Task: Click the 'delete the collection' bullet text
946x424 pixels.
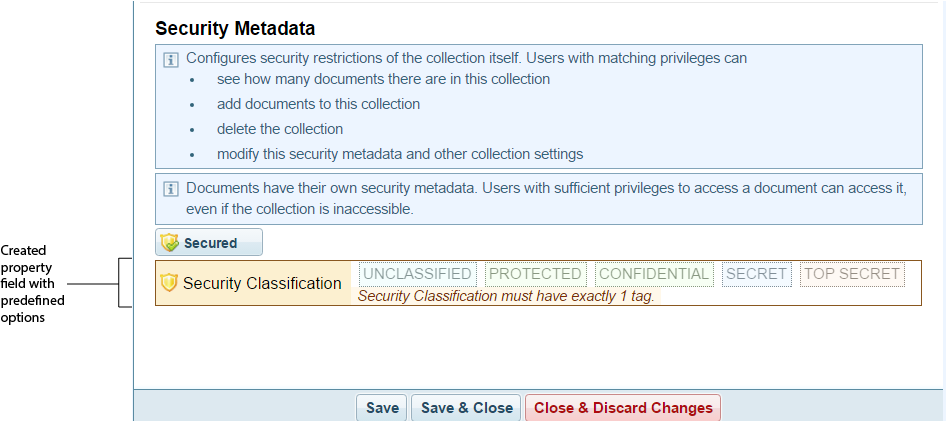Action: point(280,129)
